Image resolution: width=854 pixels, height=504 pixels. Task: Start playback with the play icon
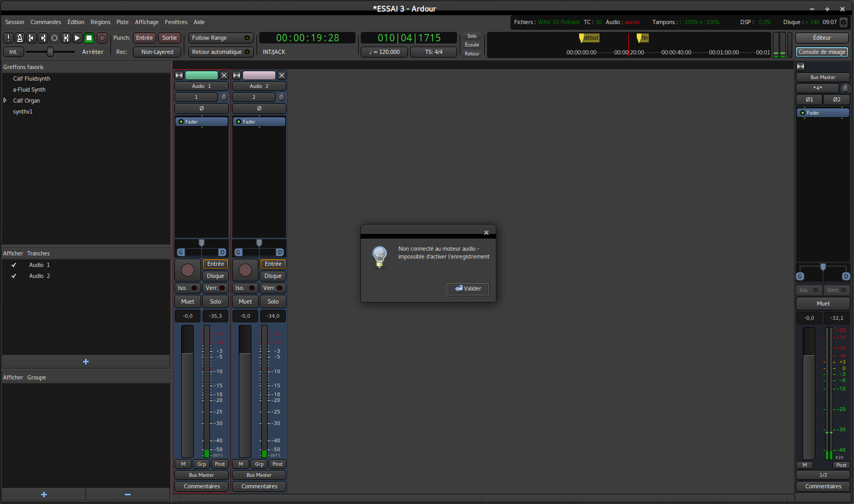[77, 38]
